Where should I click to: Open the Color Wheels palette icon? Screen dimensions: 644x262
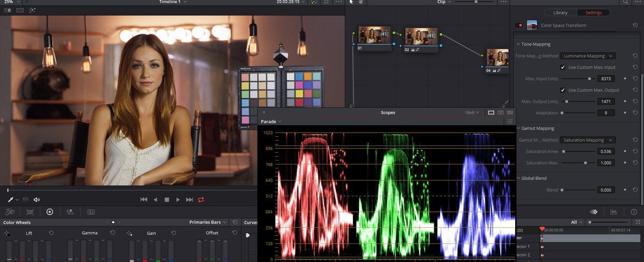pos(50,212)
